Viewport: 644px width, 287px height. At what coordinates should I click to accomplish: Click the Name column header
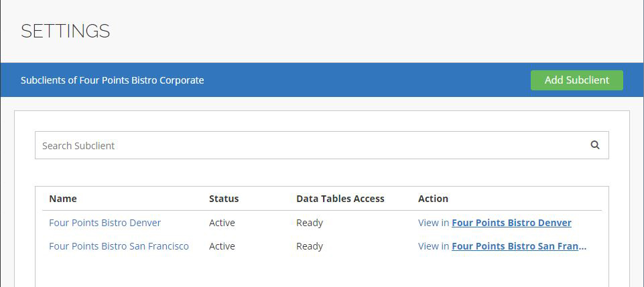coord(63,199)
